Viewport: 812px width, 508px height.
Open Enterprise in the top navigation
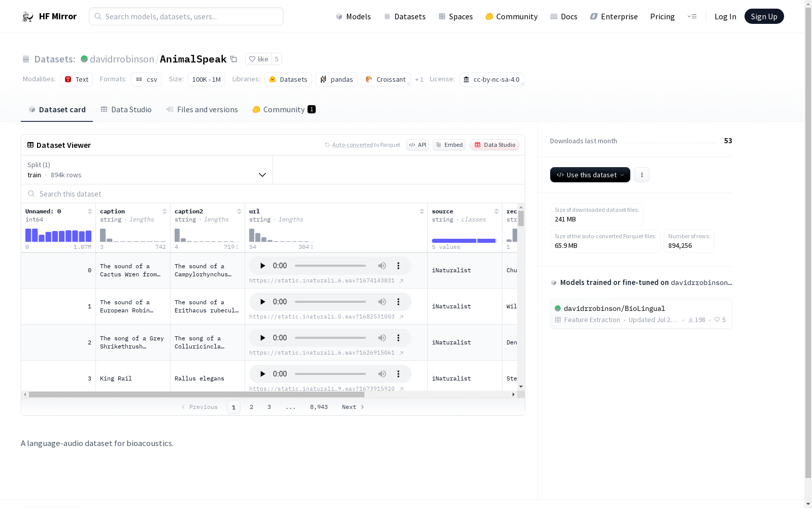(x=614, y=17)
